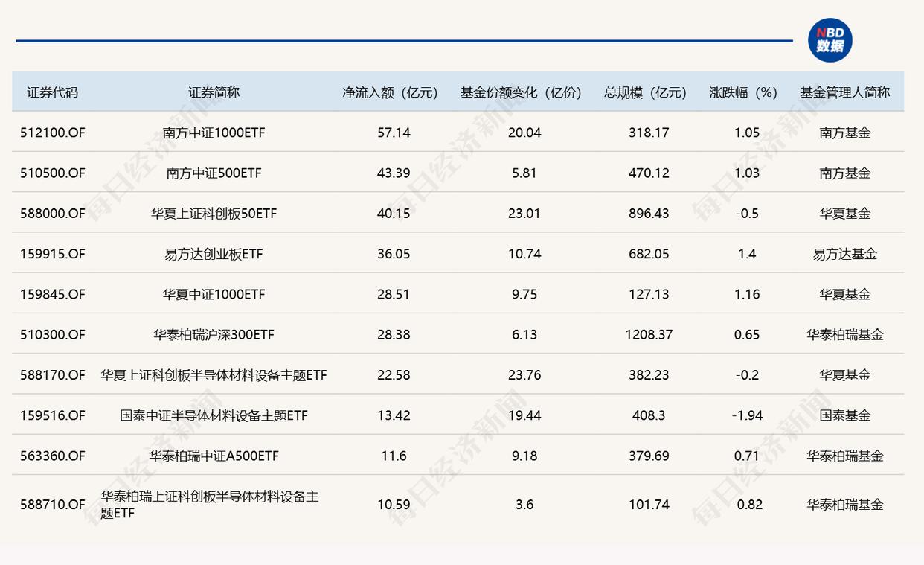Click share change value 3.6
924x565 pixels.
tap(524, 504)
